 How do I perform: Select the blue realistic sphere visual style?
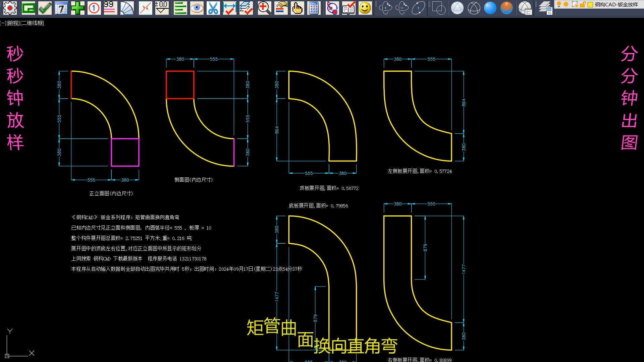490,8
